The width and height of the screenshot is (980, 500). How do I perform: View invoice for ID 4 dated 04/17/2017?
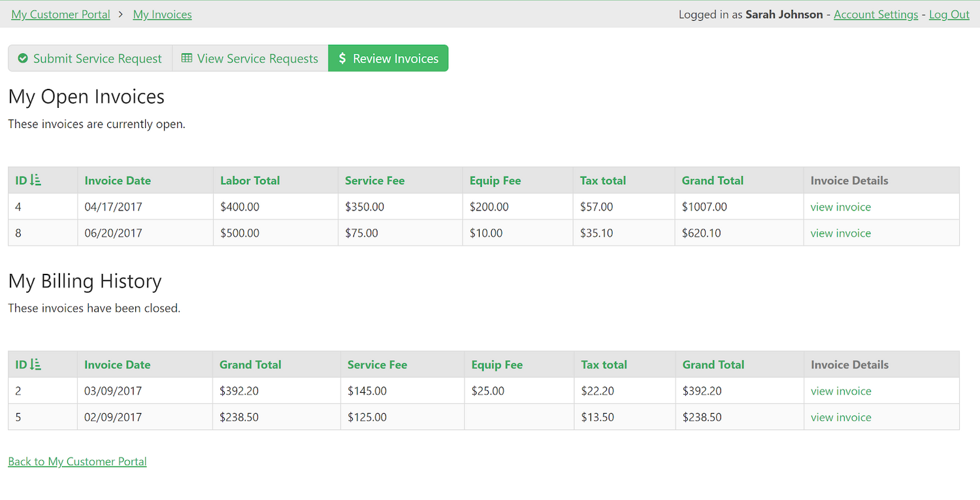(840, 207)
